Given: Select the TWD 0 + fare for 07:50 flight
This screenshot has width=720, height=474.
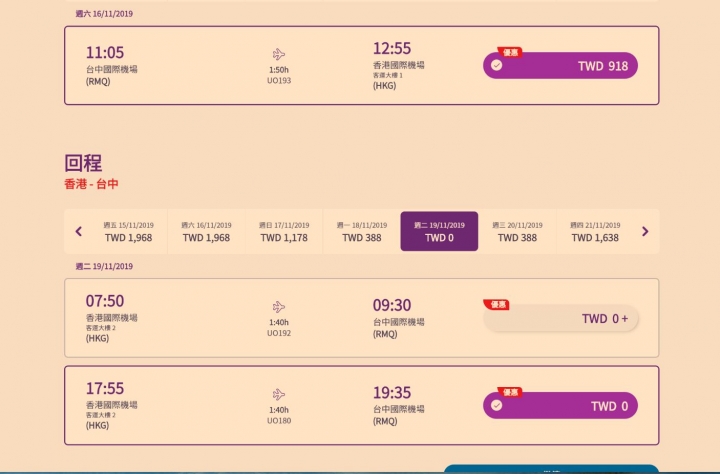Looking at the screenshot, I should (x=561, y=318).
